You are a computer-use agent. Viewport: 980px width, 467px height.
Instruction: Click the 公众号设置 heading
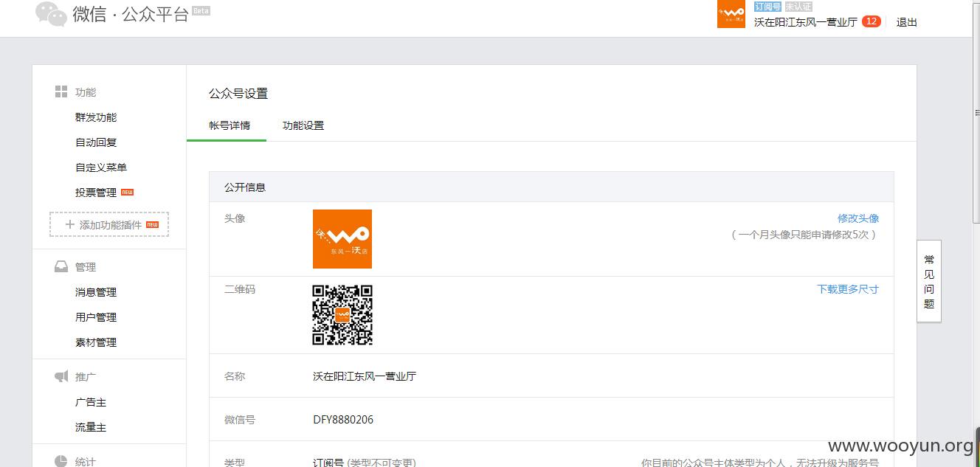click(238, 94)
